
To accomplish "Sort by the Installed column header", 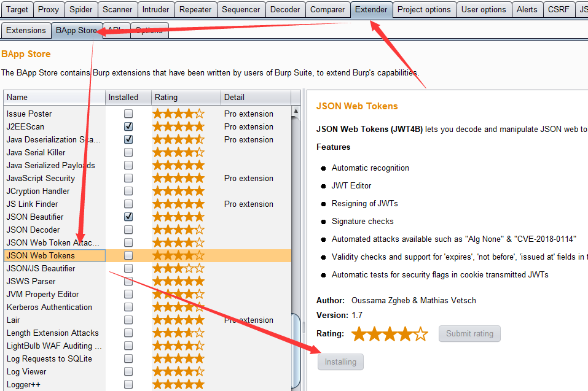I will (128, 98).
